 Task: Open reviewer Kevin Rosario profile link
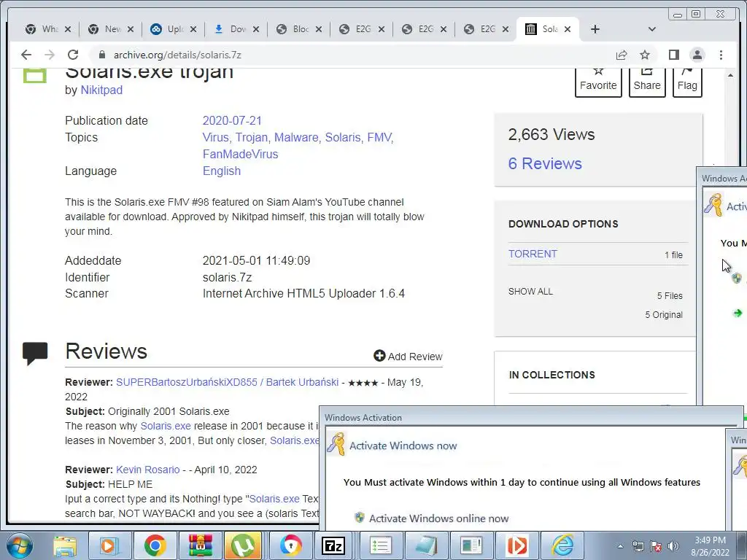point(147,470)
